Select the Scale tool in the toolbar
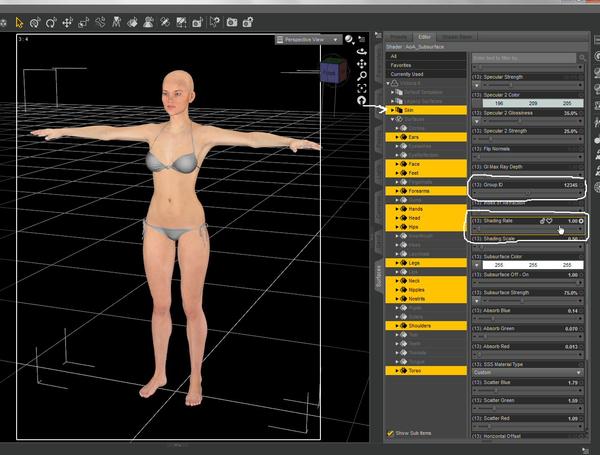 [83, 23]
